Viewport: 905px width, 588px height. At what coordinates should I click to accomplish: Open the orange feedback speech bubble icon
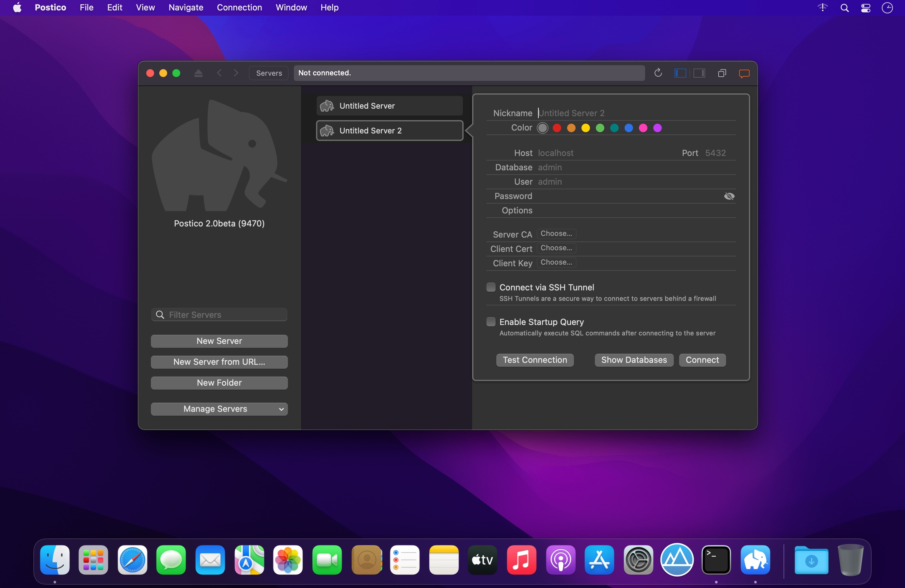744,73
